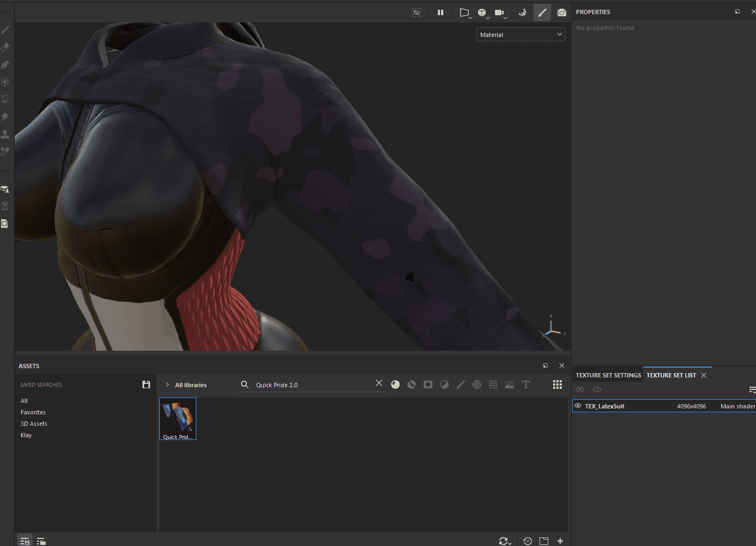Switch to Texture Set Settings tab
This screenshot has width=756, height=546.
pos(608,375)
